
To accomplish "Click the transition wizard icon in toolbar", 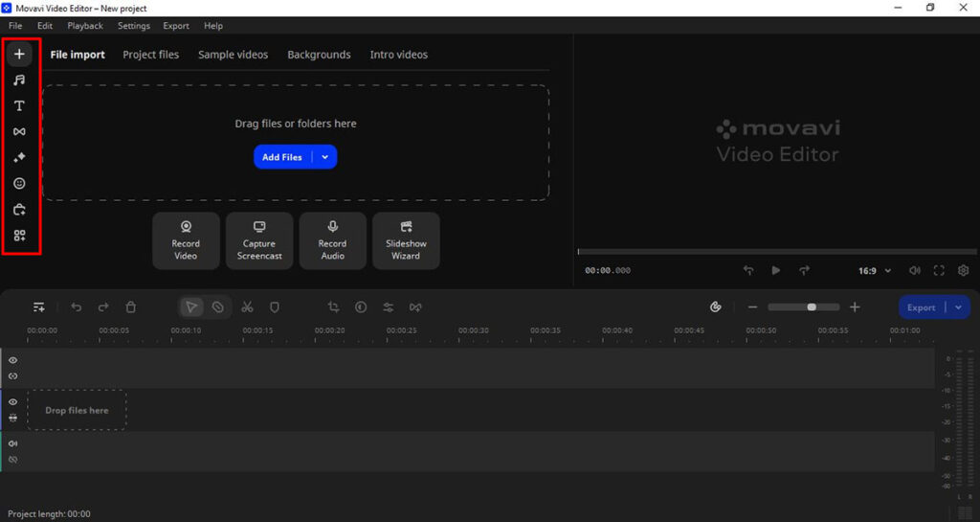I will coord(415,306).
